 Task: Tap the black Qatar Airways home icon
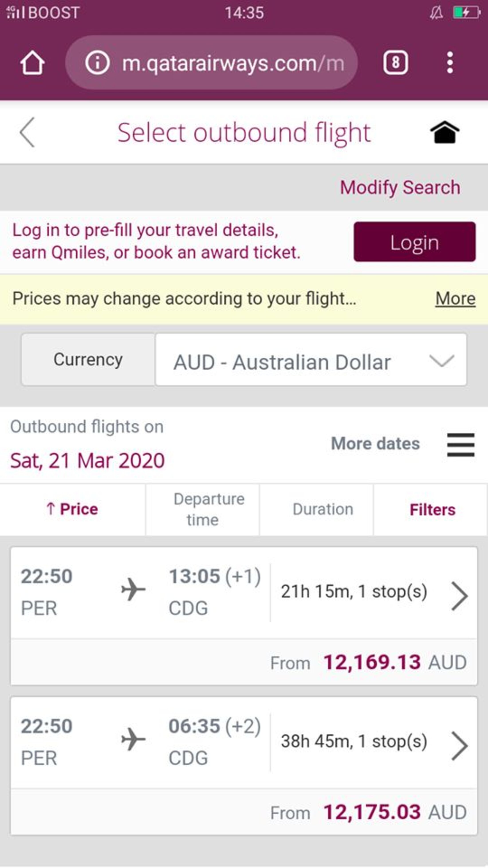coord(445,132)
